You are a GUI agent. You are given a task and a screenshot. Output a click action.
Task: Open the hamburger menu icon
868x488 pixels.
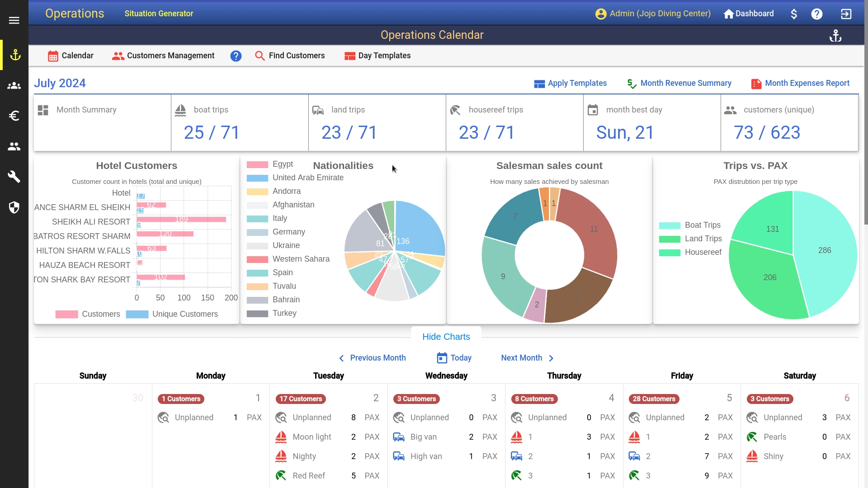[14, 20]
